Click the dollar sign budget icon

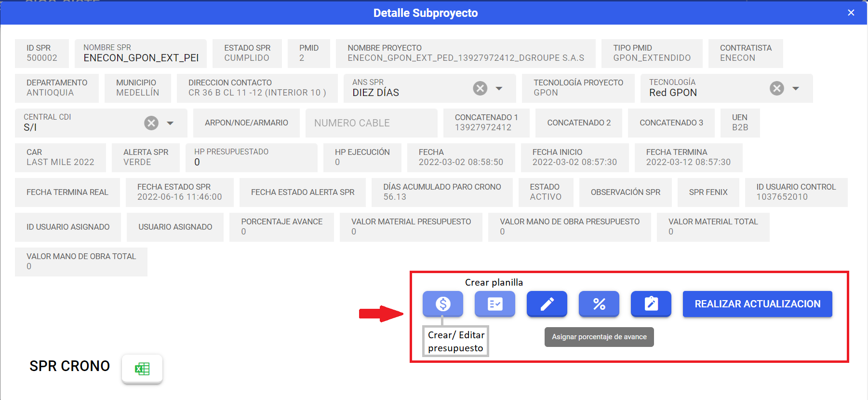[442, 304]
